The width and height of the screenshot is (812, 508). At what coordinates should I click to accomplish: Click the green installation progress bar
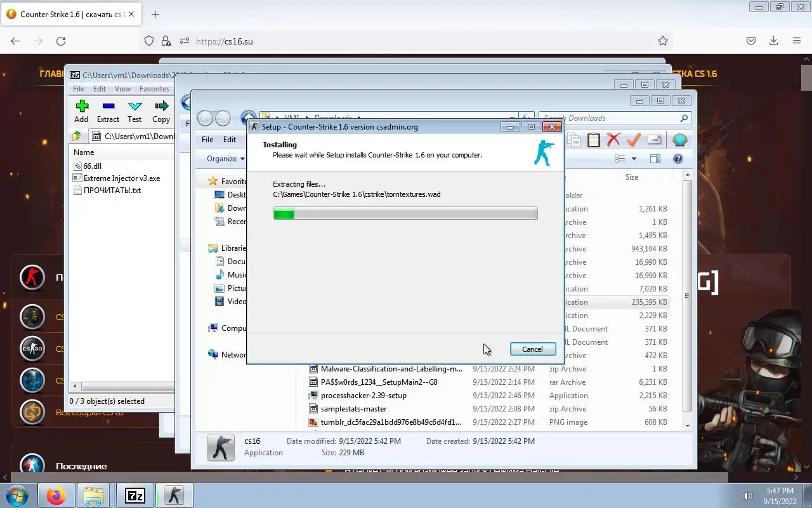pos(405,214)
